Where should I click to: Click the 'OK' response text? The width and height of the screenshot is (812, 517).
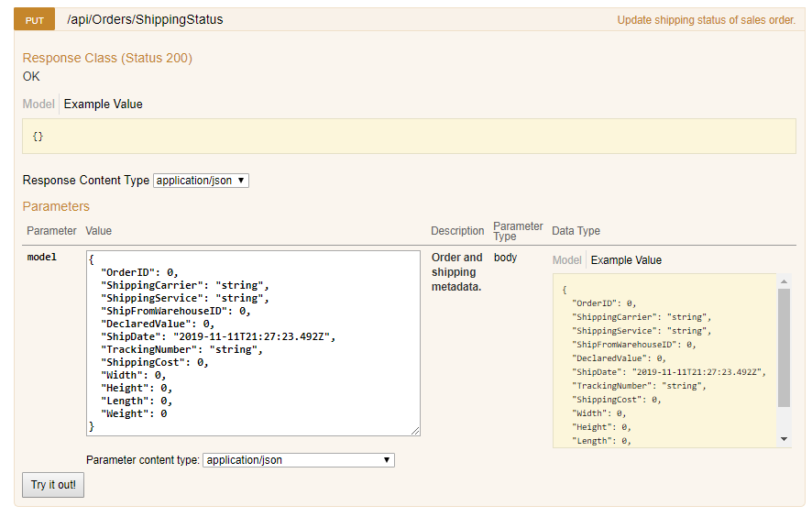click(x=31, y=77)
